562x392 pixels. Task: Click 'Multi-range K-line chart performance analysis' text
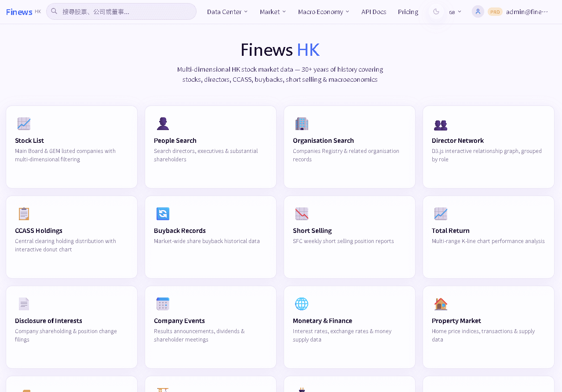click(488, 241)
